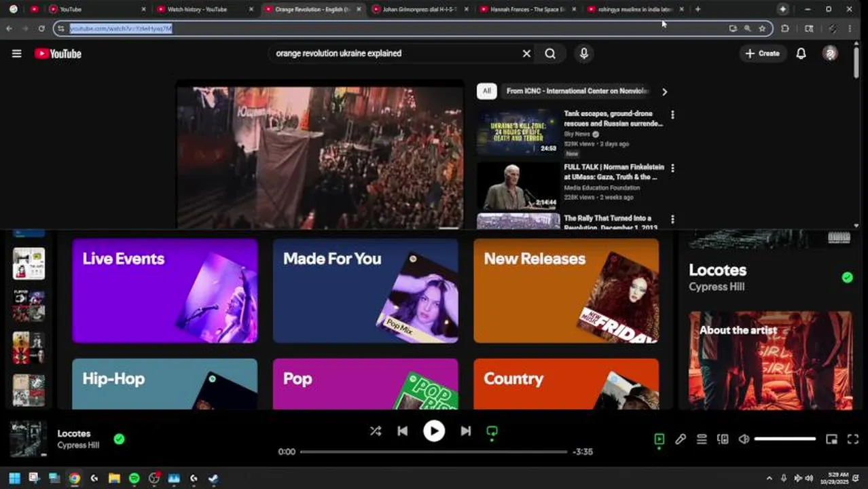The width and height of the screenshot is (868, 489).
Task: Open Made For You category in Spotify
Action: (x=365, y=291)
